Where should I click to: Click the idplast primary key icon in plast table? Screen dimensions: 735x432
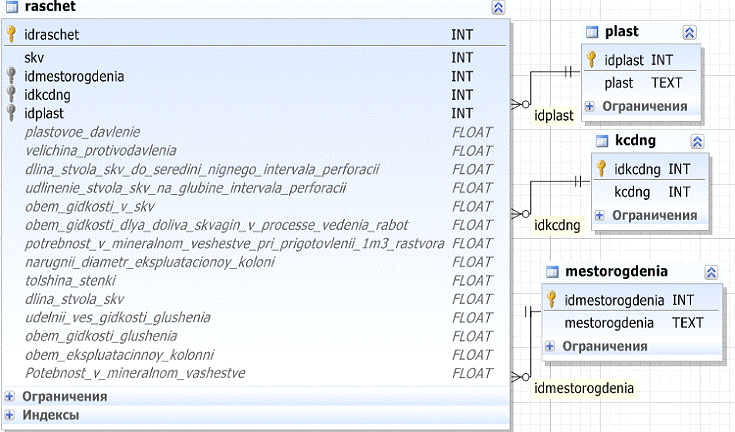(x=592, y=59)
